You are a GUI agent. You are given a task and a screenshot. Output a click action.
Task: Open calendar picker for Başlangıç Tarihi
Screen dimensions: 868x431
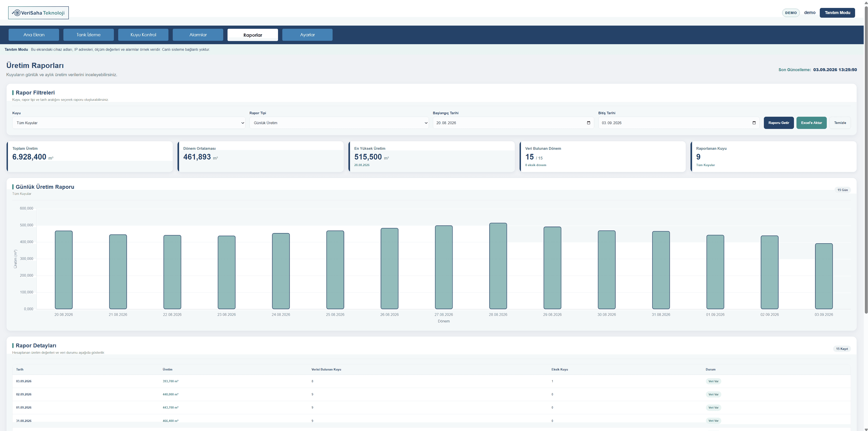pos(588,123)
